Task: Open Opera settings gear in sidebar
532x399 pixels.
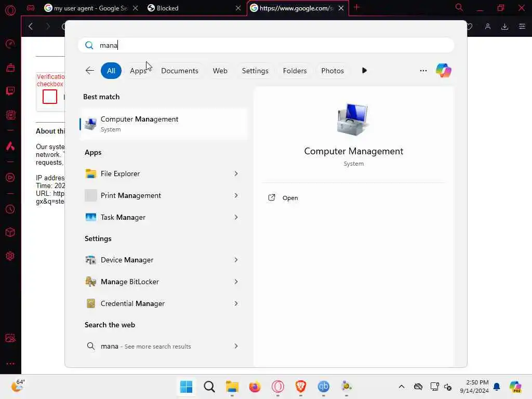Action: coord(10,256)
